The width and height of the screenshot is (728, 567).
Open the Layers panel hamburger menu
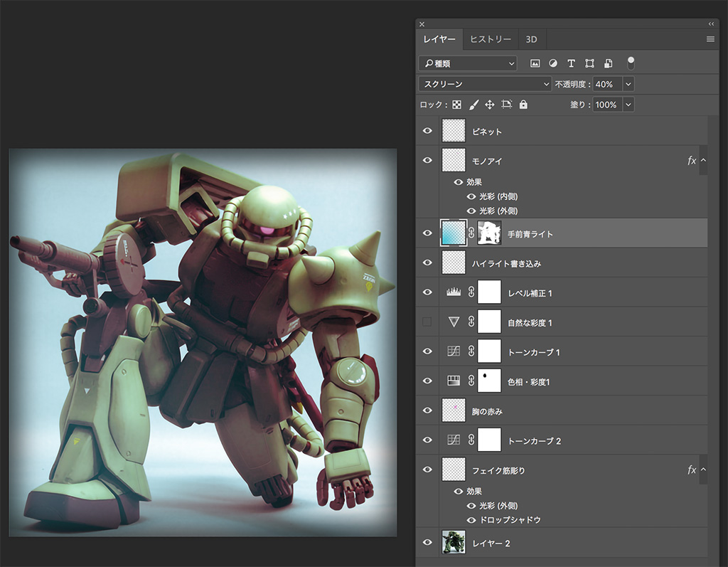click(710, 39)
